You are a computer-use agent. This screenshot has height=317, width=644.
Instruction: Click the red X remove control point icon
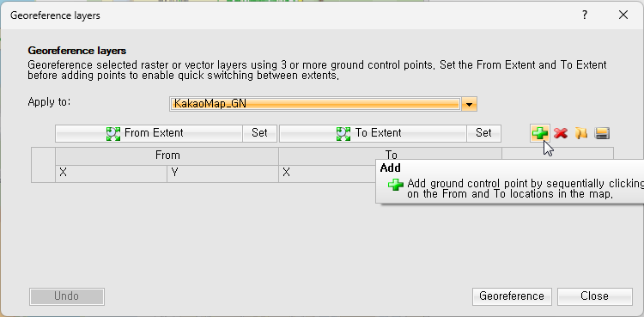point(561,133)
